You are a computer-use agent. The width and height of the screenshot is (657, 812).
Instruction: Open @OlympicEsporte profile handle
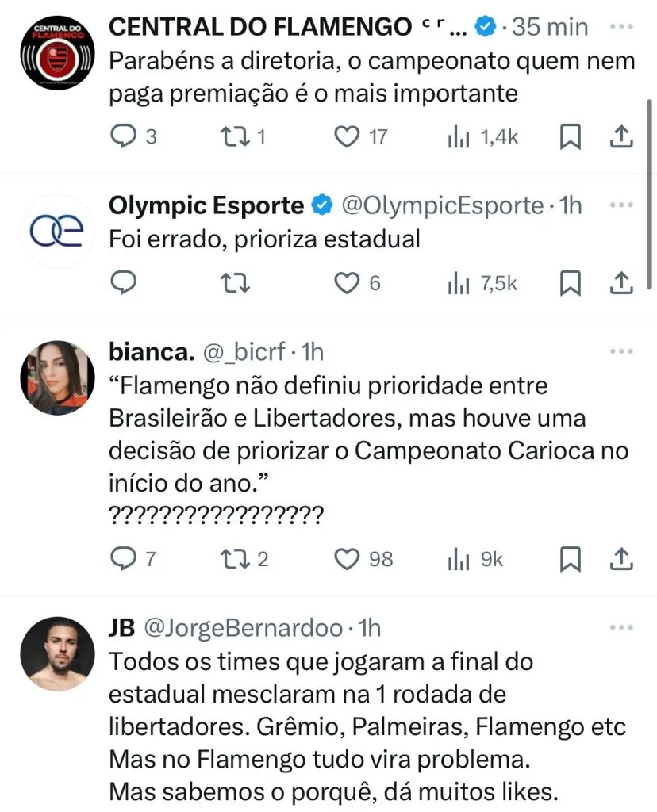coord(442,205)
